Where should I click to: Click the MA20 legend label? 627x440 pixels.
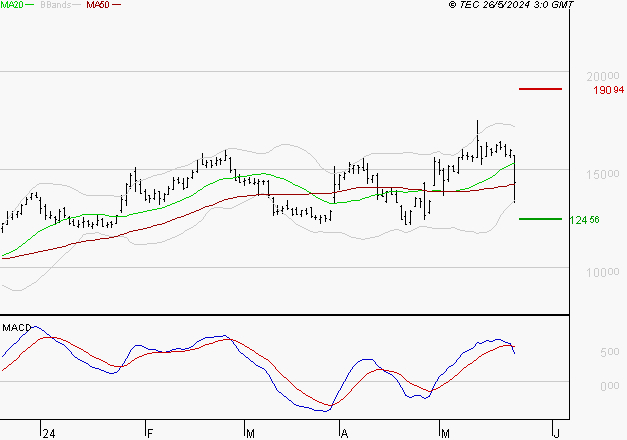coord(12,5)
